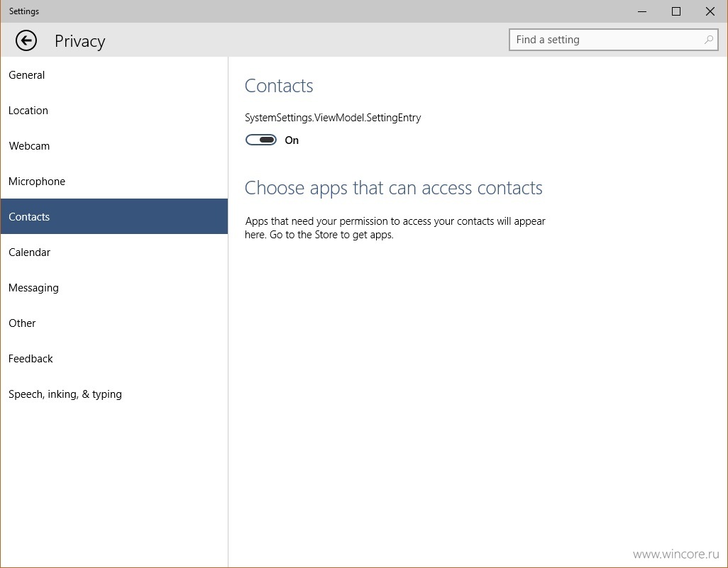This screenshot has width=728, height=568.
Task: Select Webcam in the sidebar
Action: (x=114, y=145)
